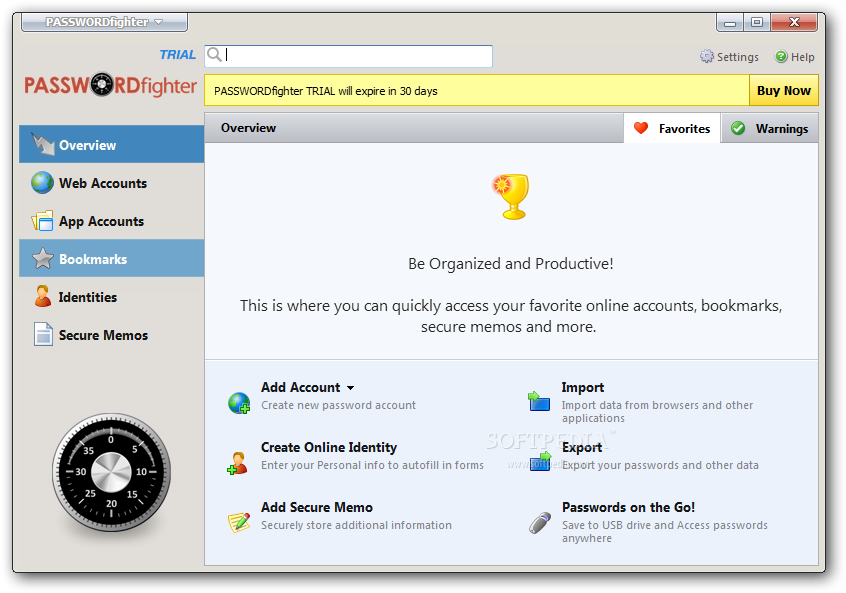Select Overview in the sidebar

(112, 144)
